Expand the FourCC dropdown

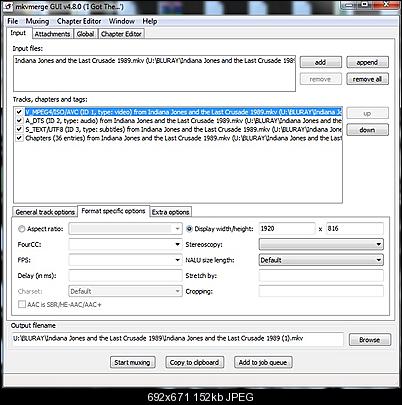pos(177,245)
